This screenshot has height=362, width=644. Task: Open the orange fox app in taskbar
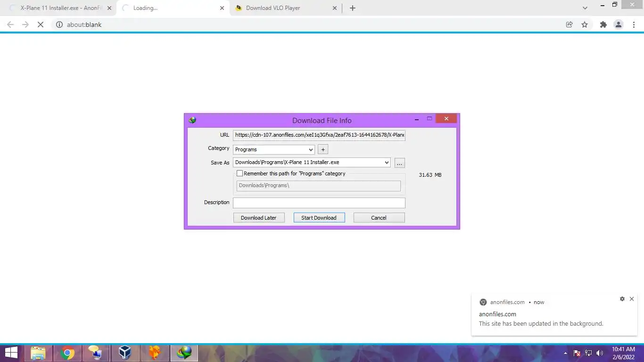(154, 353)
